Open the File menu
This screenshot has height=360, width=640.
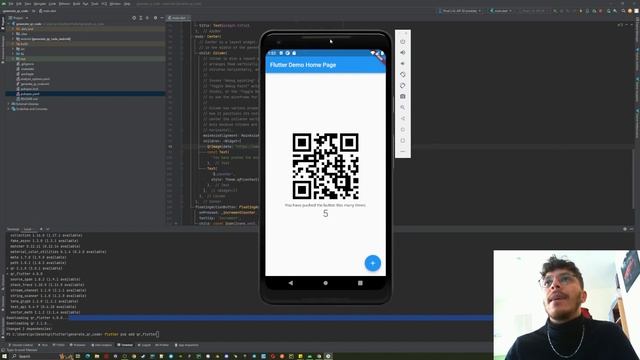(11, 4)
